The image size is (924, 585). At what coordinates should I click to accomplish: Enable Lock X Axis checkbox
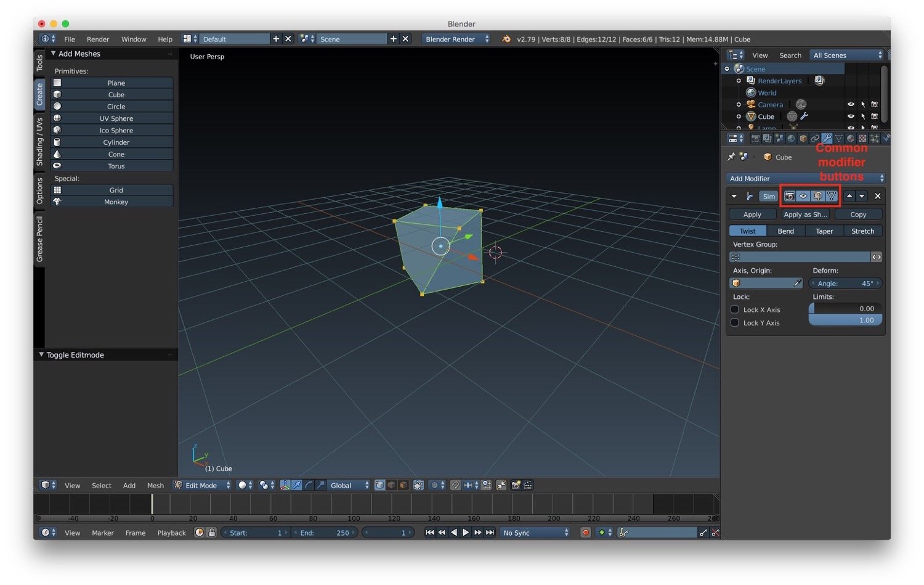point(735,309)
